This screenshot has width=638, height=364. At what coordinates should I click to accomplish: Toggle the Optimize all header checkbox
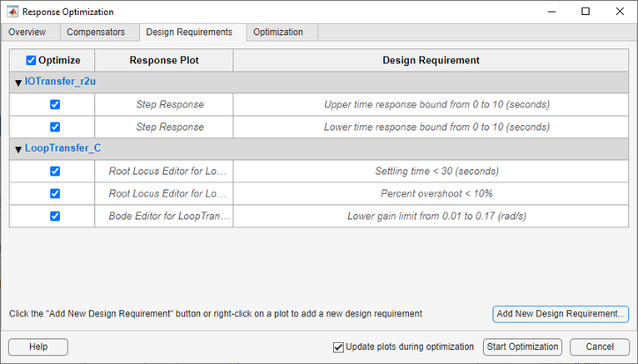pos(31,60)
